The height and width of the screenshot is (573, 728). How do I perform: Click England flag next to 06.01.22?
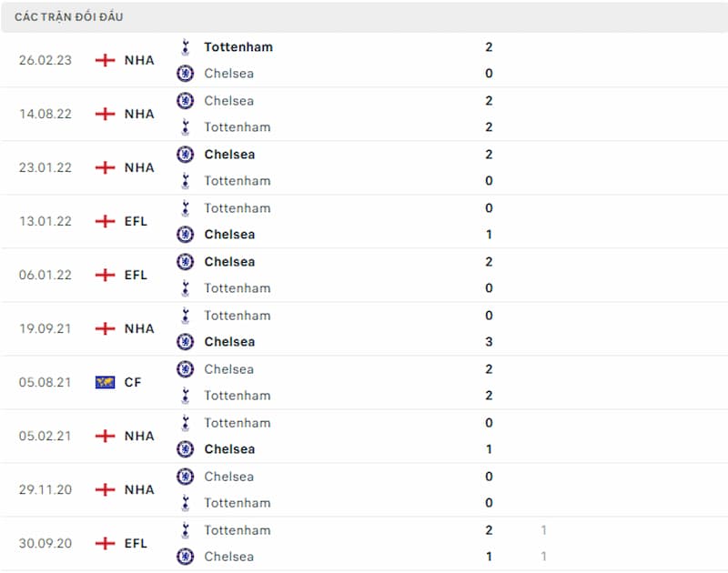105,275
